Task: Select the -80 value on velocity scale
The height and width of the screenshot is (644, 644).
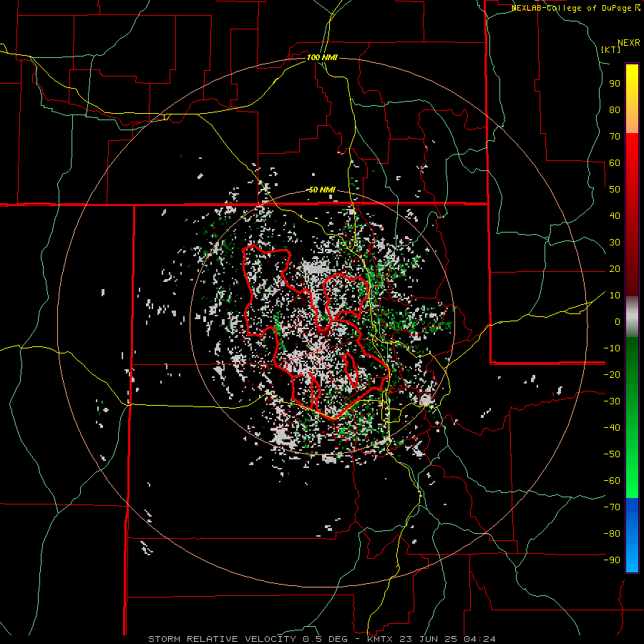Action: [612, 534]
